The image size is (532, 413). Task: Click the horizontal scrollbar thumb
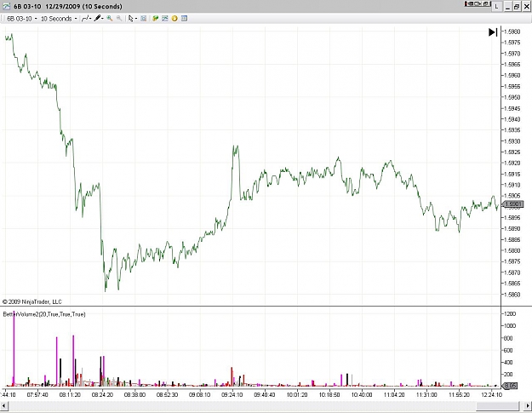tap(497, 406)
